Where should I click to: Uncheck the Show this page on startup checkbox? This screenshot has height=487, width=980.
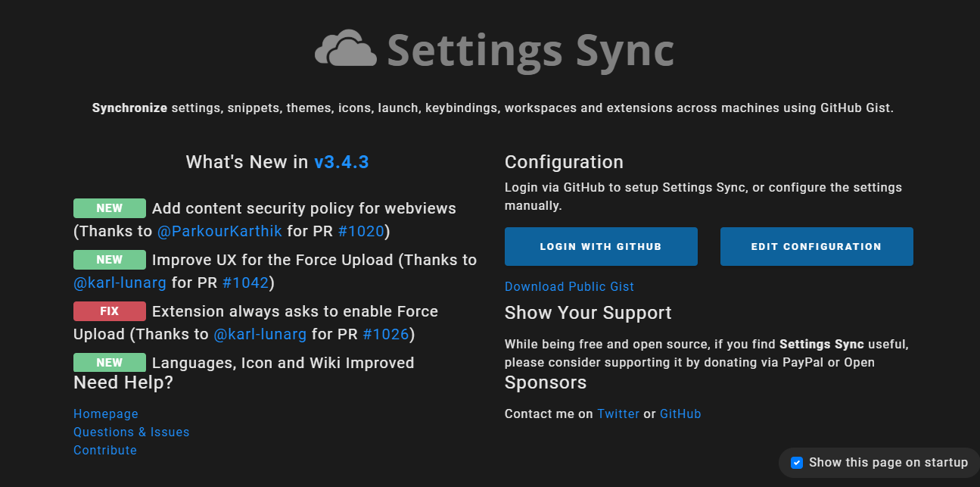(796, 463)
